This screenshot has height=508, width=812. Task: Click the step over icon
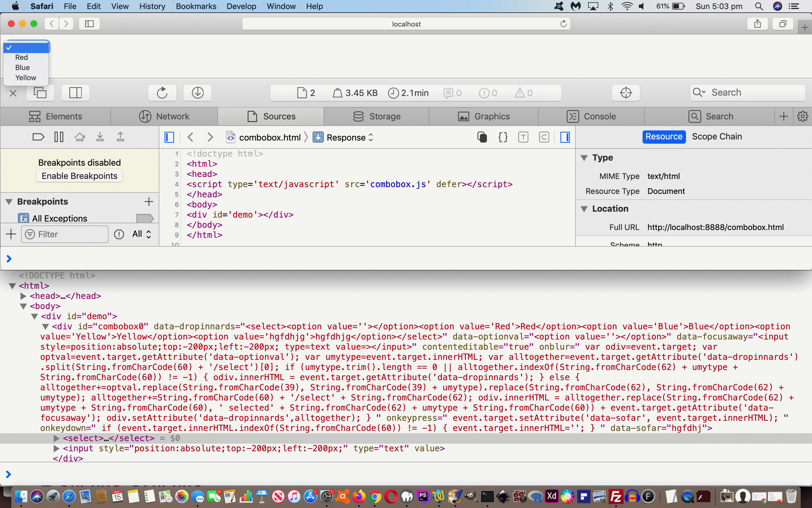(80, 137)
